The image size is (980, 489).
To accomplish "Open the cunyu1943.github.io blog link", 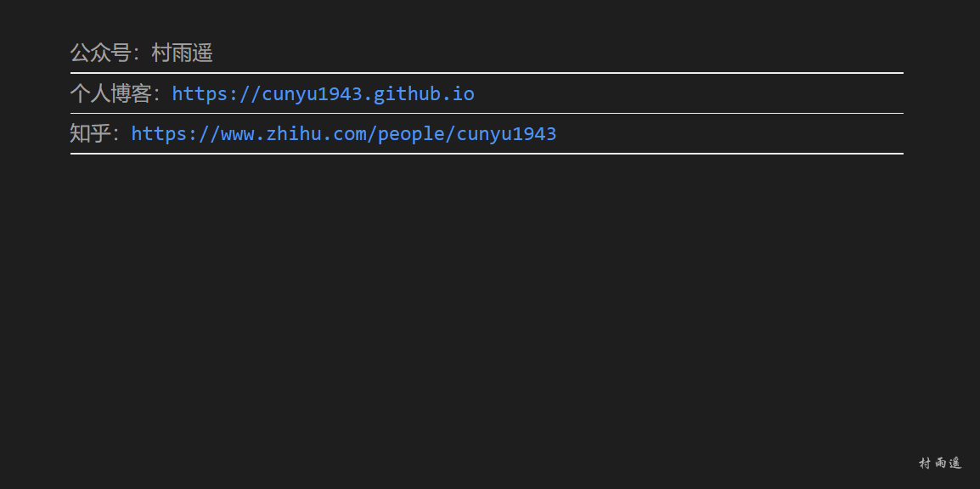I will 323,93.
